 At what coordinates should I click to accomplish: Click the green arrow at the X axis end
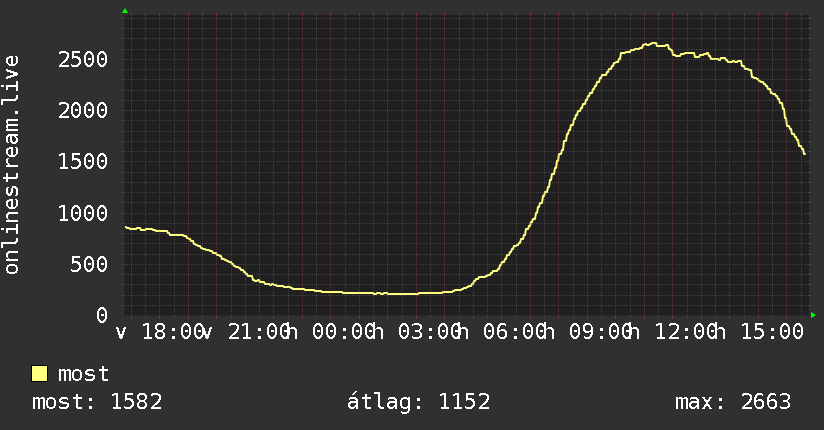tap(813, 315)
